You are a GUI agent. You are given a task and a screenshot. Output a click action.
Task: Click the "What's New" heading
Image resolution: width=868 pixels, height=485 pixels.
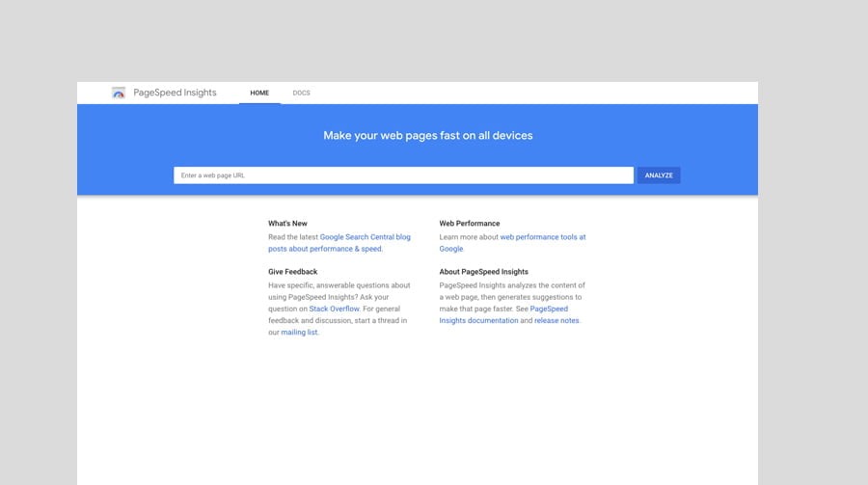pos(287,224)
